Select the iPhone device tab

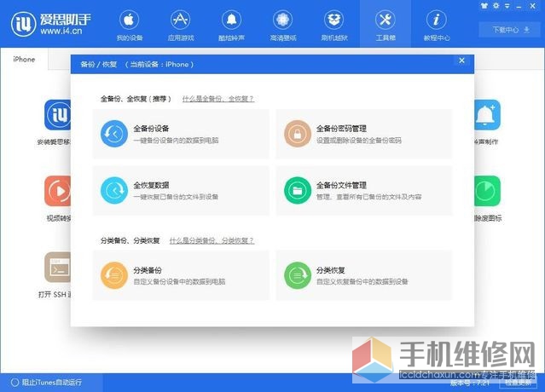tap(24, 60)
